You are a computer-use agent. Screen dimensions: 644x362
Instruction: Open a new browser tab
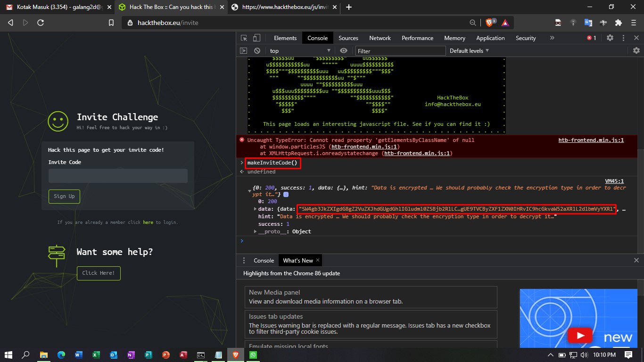click(349, 7)
